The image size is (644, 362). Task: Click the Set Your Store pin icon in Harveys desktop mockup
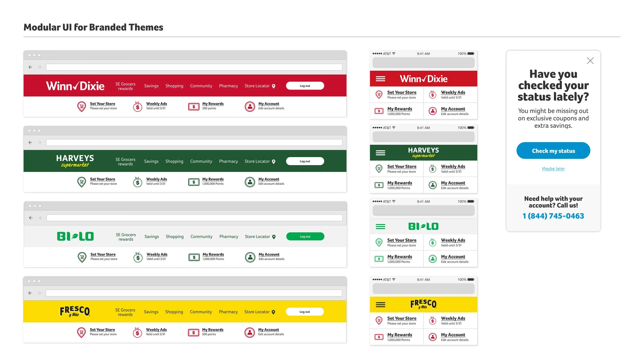tap(82, 182)
